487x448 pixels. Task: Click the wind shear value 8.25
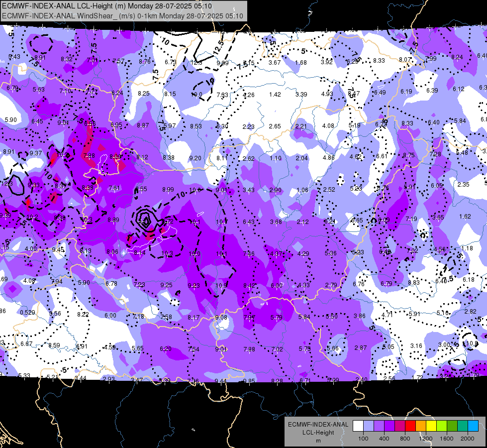pos(144,93)
